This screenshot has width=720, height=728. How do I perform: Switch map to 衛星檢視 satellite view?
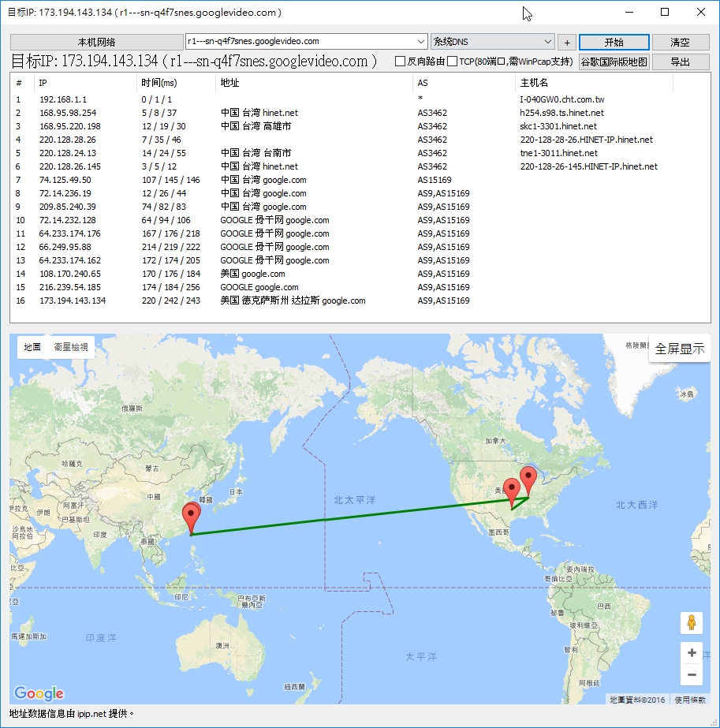click(71, 347)
